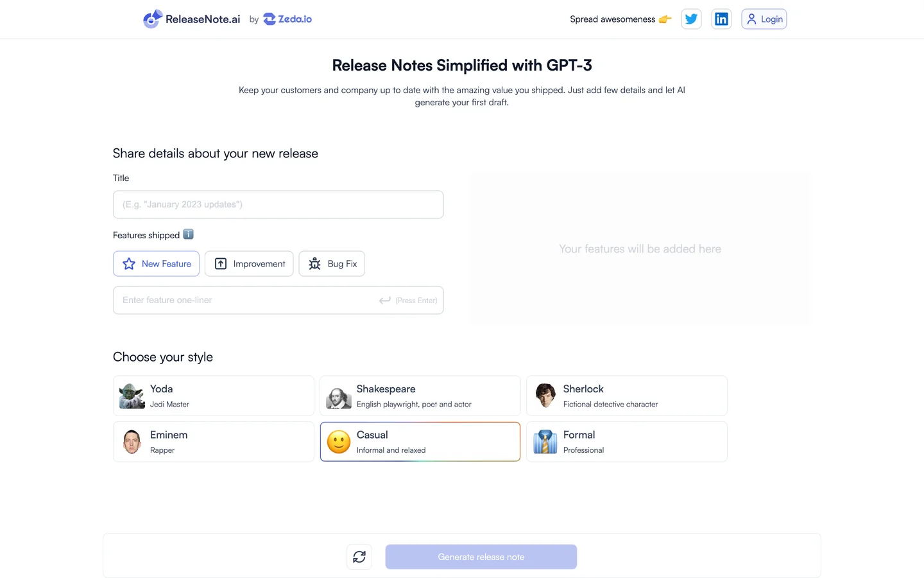The image size is (924, 578).
Task: Click the 'Your features will be added here' placeholder
Action: point(640,249)
